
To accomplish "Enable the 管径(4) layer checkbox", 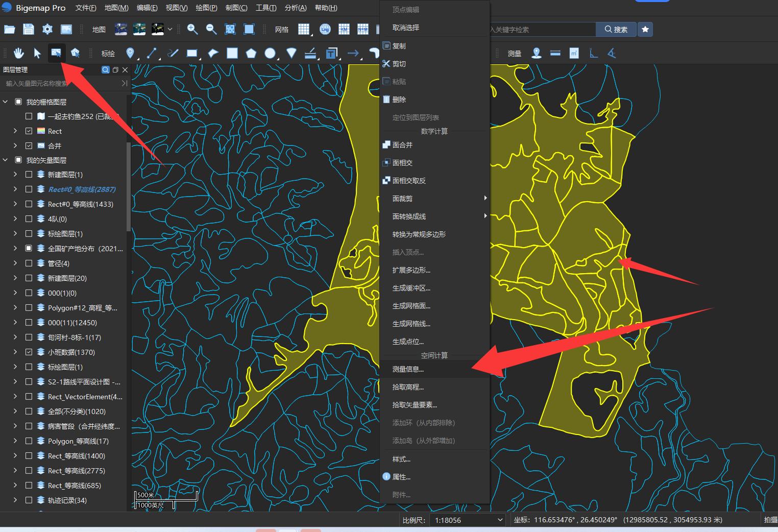I will point(29,263).
